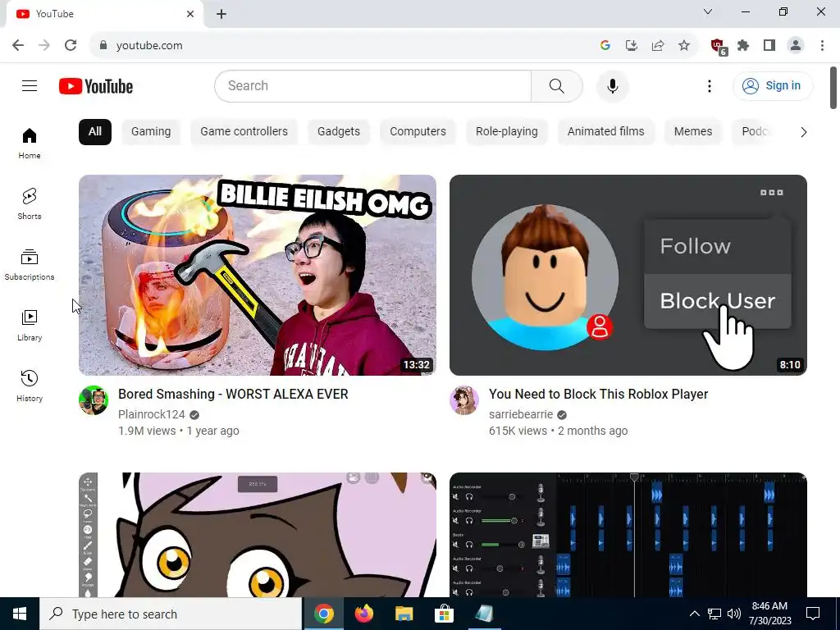
Task: Start voice search with microphone icon
Action: click(612, 85)
